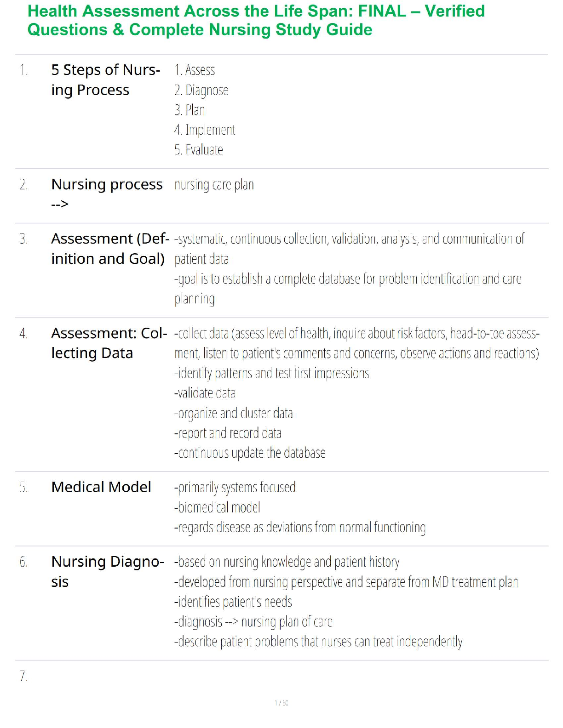Click the "2. Diagnose" answer line
This screenshot has width=563, height=728.
[201, 91]
